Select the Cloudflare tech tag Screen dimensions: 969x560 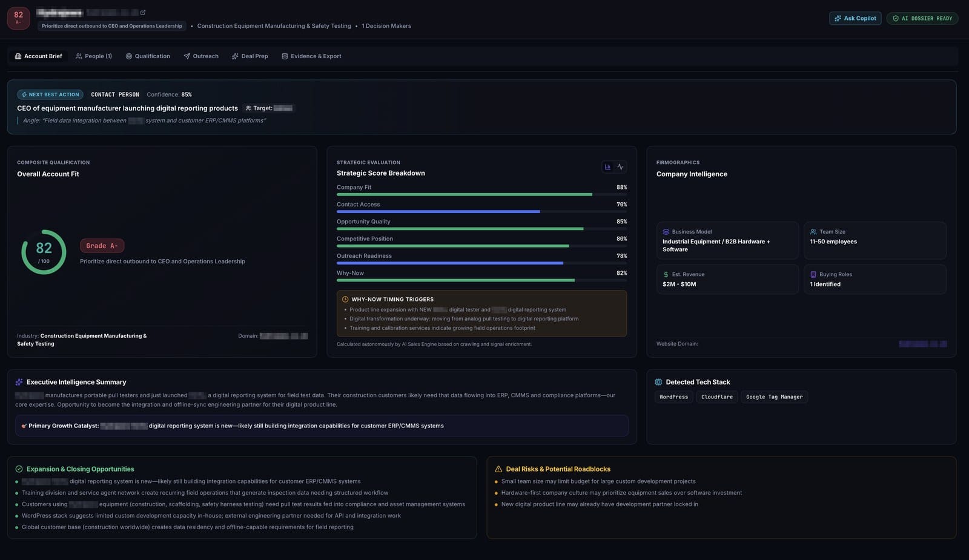(x=716, y=397)
